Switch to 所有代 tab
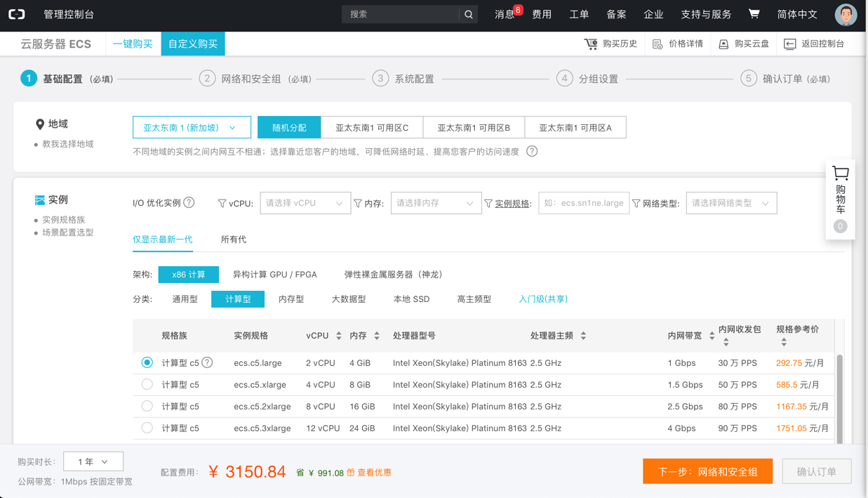Viewport: 868px width, 498px height. tap(234, 240)
